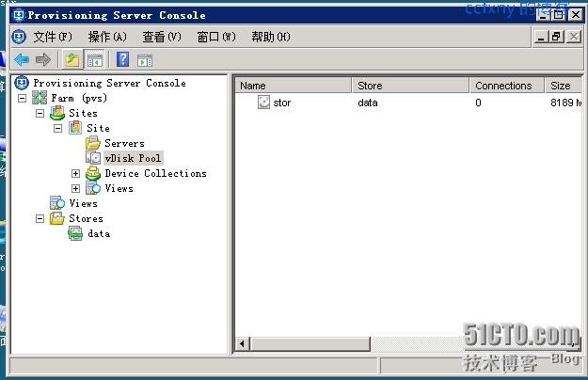Click the Servers folder icon

pyautogui.click(x=93, y=143)
